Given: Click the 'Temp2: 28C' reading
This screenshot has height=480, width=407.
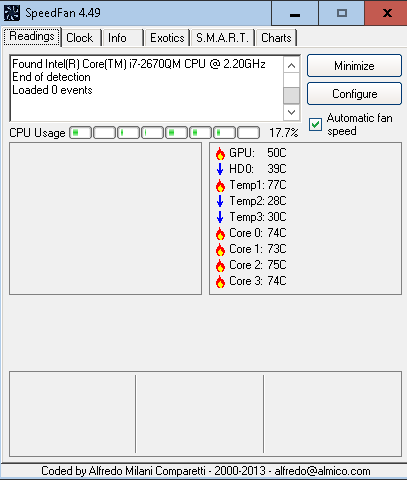Looking at the screenshot, I should click(258, 201).
